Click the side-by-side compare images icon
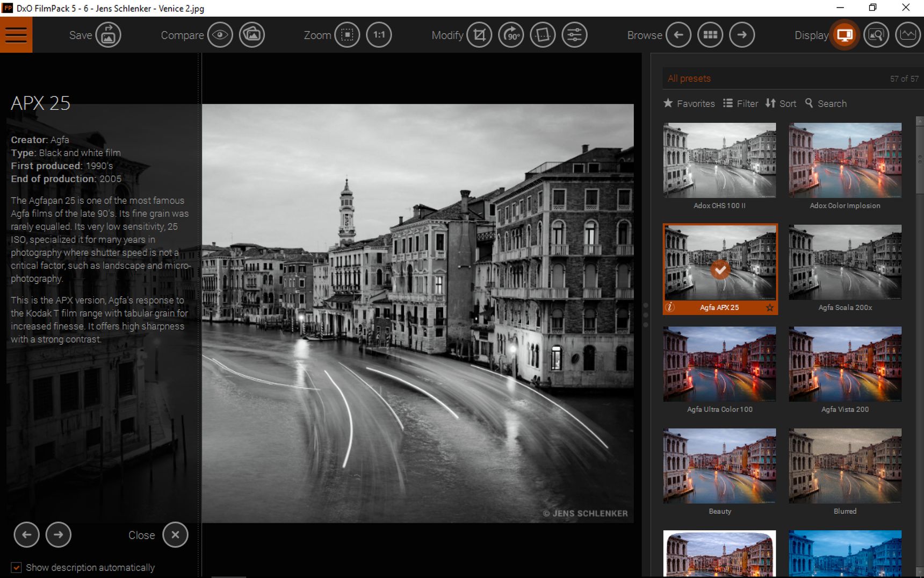The width and height of the screenshot is (924, 578). [x=252, y=35]
